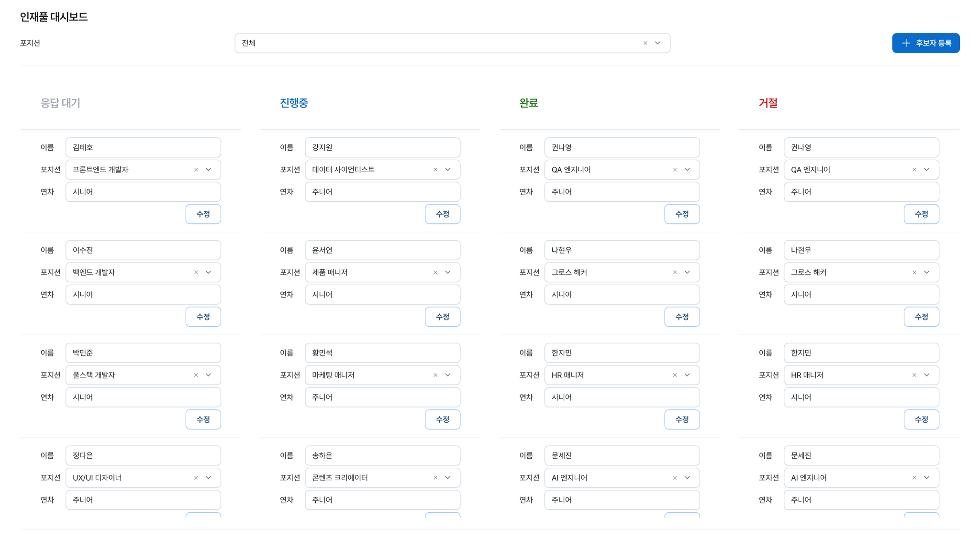Viewport: 980px width, 551px height.
Task: Open the 백엔드 개발자 position dropdown
Action: click(x=209, y=273)
